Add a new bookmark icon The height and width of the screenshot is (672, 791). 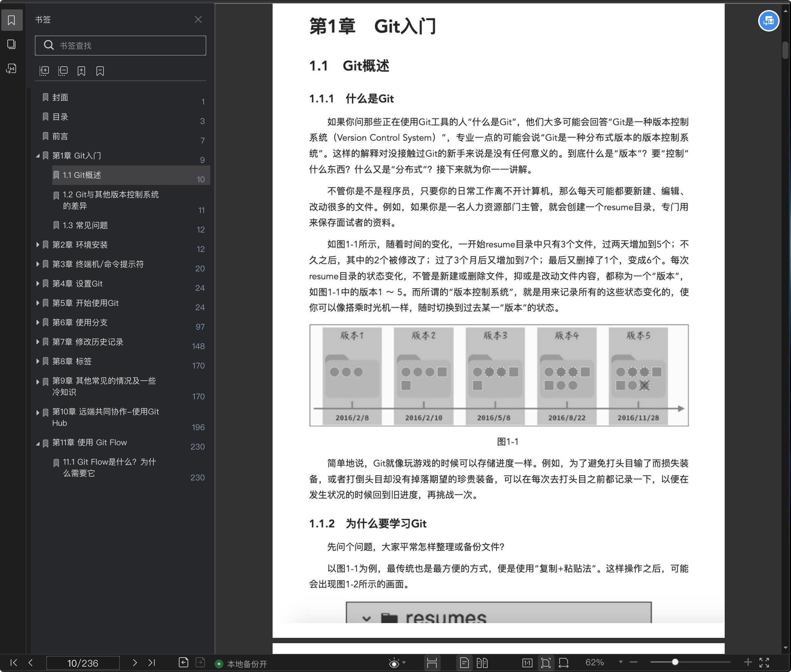pyautogui.click(x=81, y=71)
